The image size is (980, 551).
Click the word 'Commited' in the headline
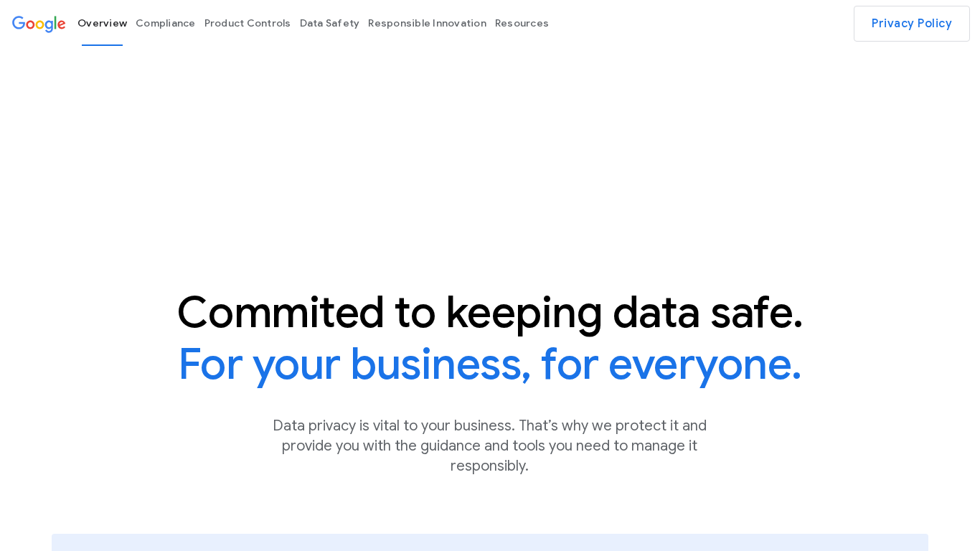coord(281,313)
